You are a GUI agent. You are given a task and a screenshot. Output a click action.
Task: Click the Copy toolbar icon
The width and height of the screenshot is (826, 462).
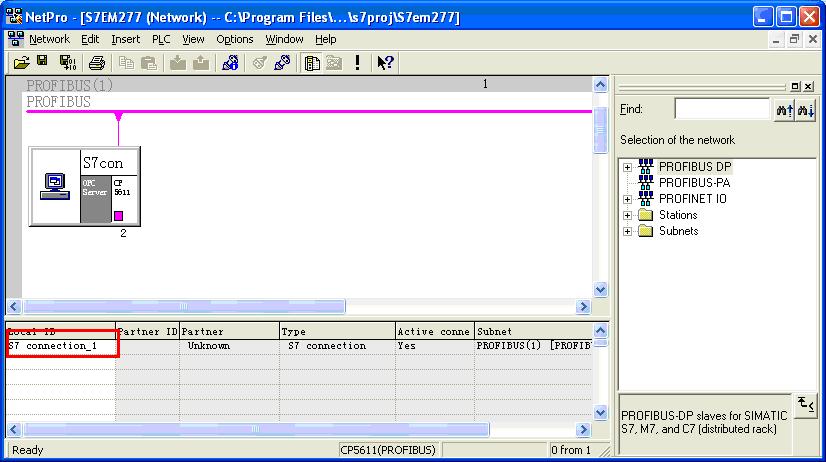pyautogui.click(x=126, y=63)
